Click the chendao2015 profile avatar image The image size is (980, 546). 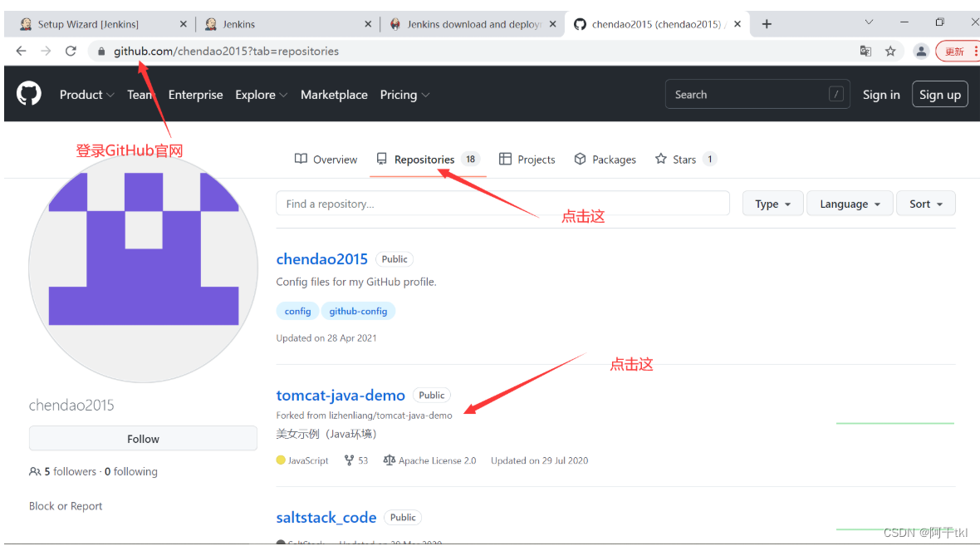(143, 268)
